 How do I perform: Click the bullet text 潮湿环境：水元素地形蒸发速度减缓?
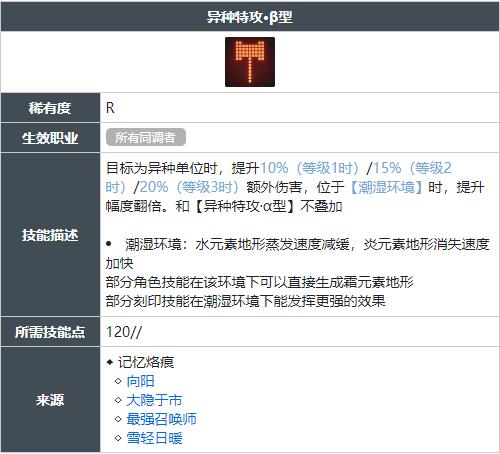pos(237,244)
